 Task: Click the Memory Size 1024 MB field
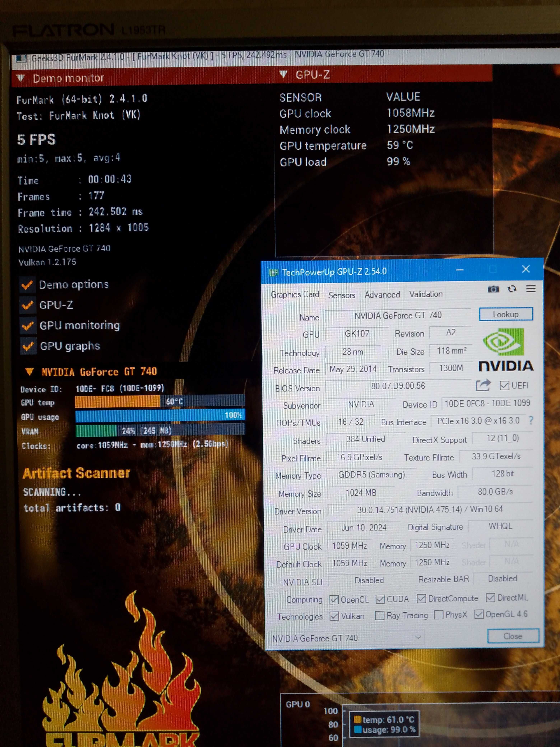pyautogui.click(x=361, y=493)
